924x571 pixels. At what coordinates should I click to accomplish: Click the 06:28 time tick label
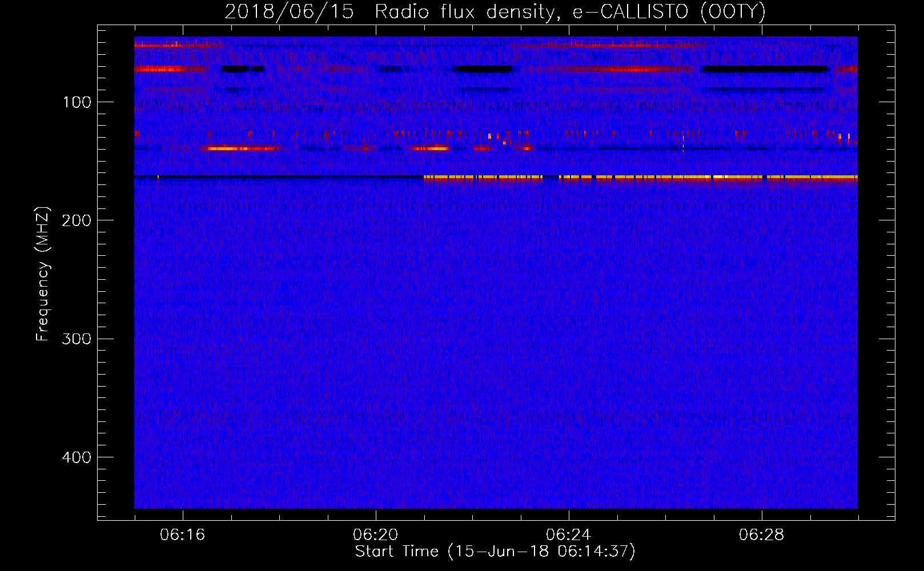point(762,535)
